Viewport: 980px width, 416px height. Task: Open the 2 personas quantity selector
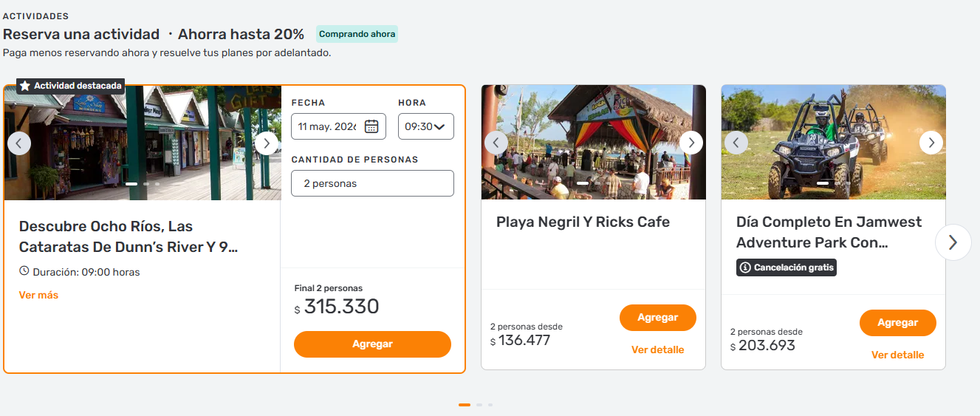[x=372, y=183]
